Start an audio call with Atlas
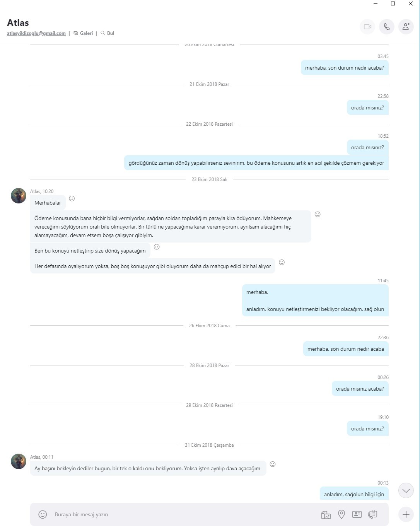420x531 pixels. click(x=387, y=27)
